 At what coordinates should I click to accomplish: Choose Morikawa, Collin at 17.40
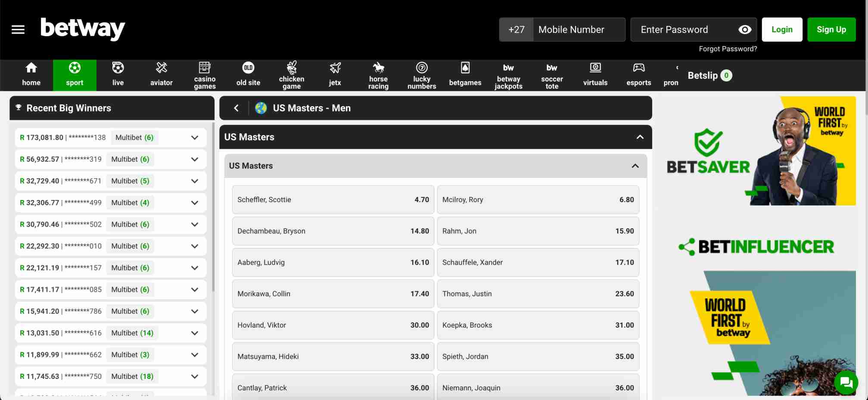pyautogui.click(x=333, y=294)
